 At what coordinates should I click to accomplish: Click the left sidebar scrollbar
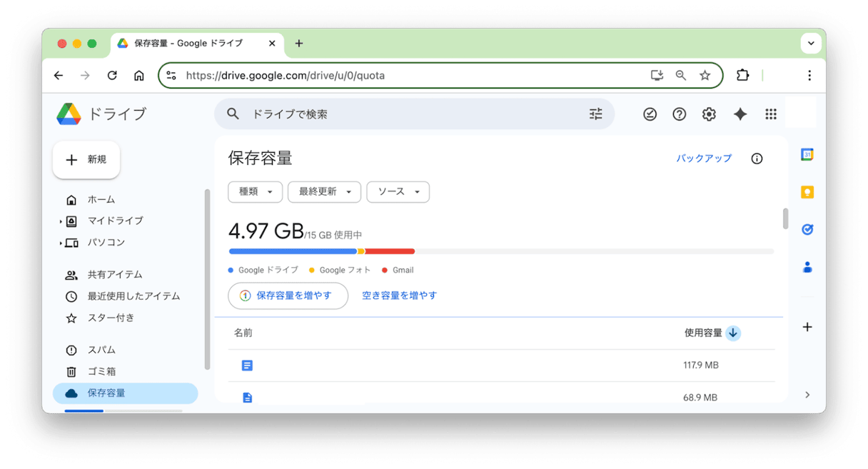point(207,279)
